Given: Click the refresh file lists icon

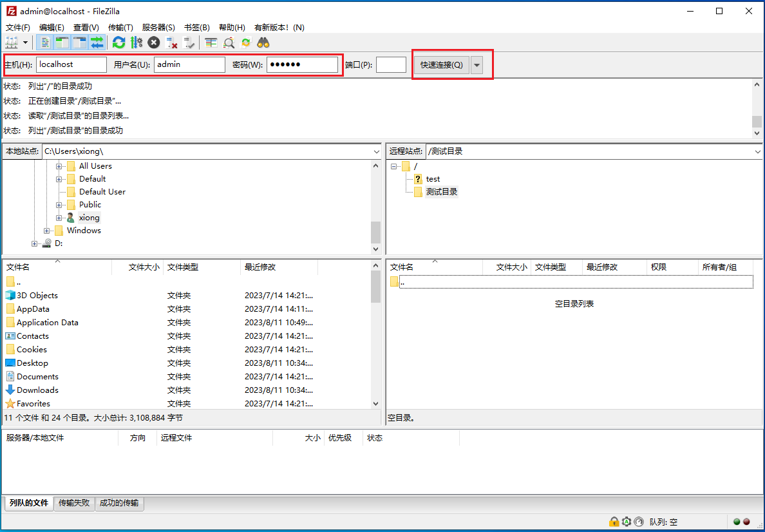Looking at the screenshot, I should coord(118,43).
